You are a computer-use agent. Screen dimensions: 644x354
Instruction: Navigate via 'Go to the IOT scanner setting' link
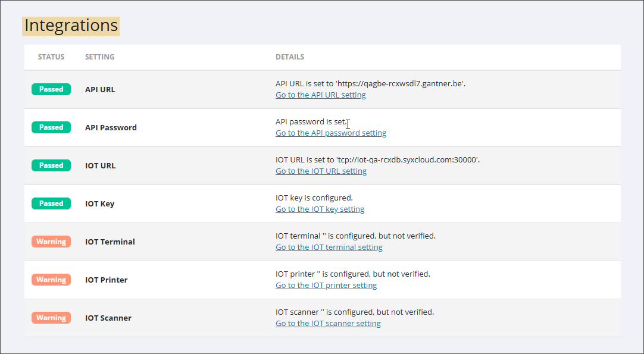click(x=328, y=324)
